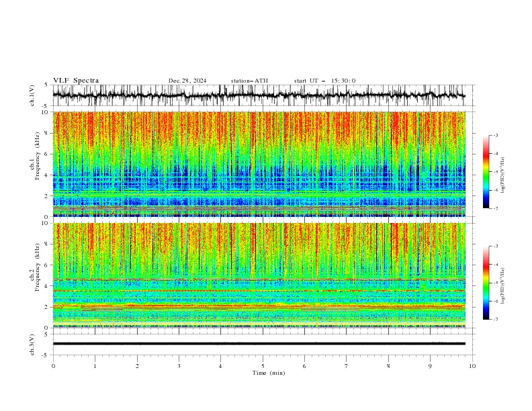Click the ch.1 waveform trace plot
532x411 pixels.
(259, 95)
